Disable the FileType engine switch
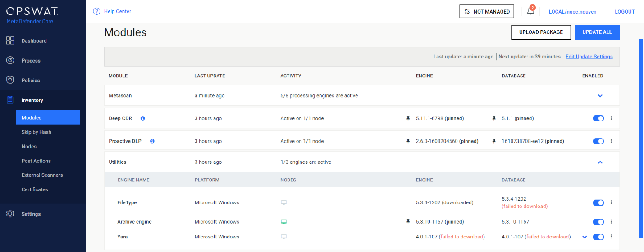The height and width of the screenshot is (252, 644). 598,202
